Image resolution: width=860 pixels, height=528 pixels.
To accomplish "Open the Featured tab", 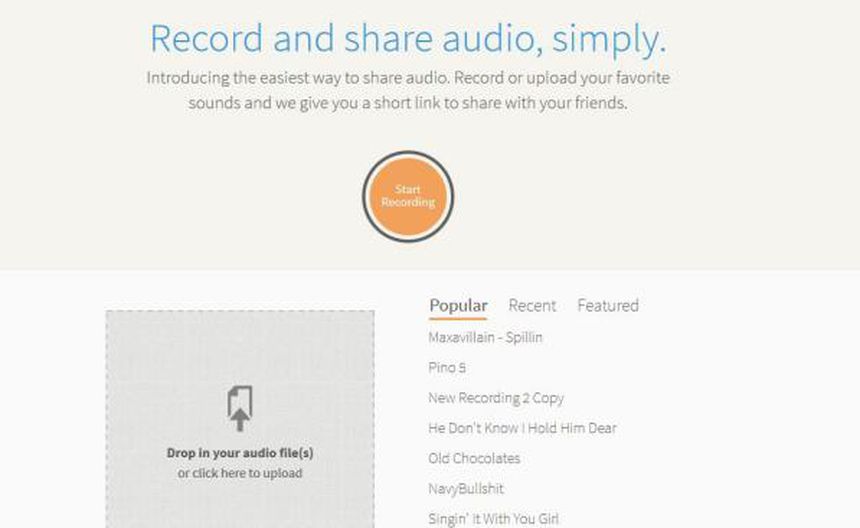I will point(608,305).
